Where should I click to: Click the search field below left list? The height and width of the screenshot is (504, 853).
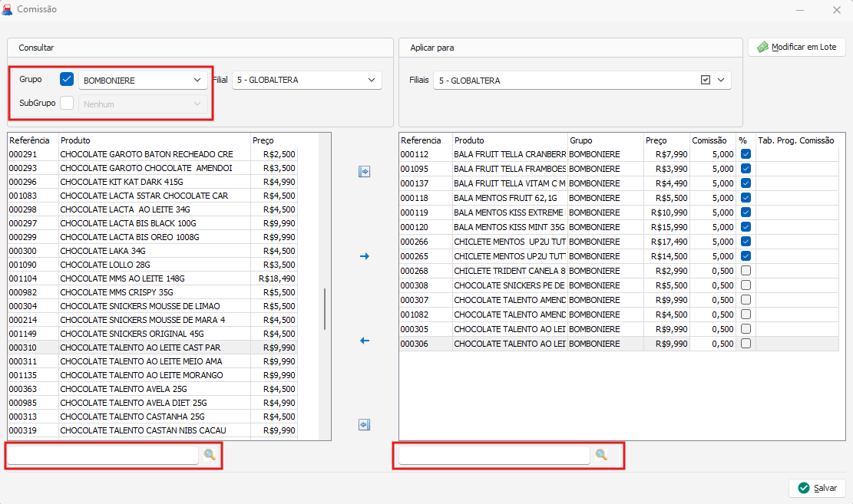coord(102,456)
